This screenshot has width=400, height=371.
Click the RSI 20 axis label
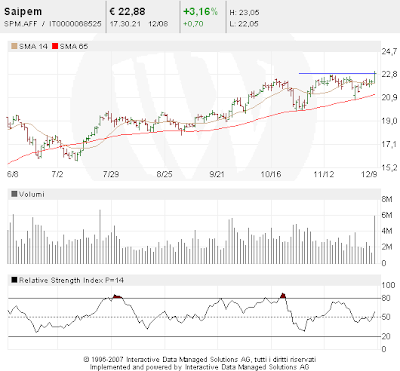pyautogui.click(x=386, y=336)
